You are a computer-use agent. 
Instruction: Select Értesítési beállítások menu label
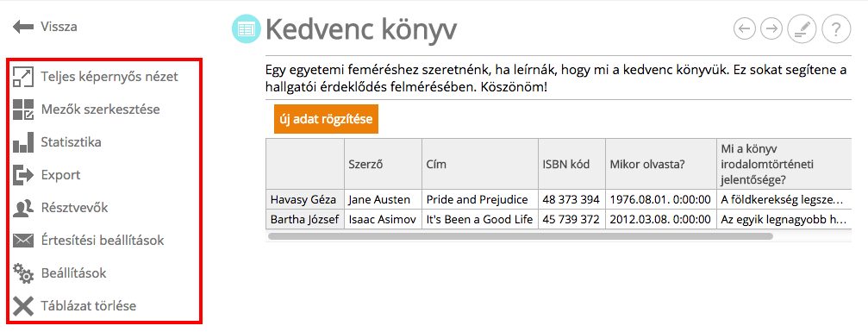click(x=103, y=241)
